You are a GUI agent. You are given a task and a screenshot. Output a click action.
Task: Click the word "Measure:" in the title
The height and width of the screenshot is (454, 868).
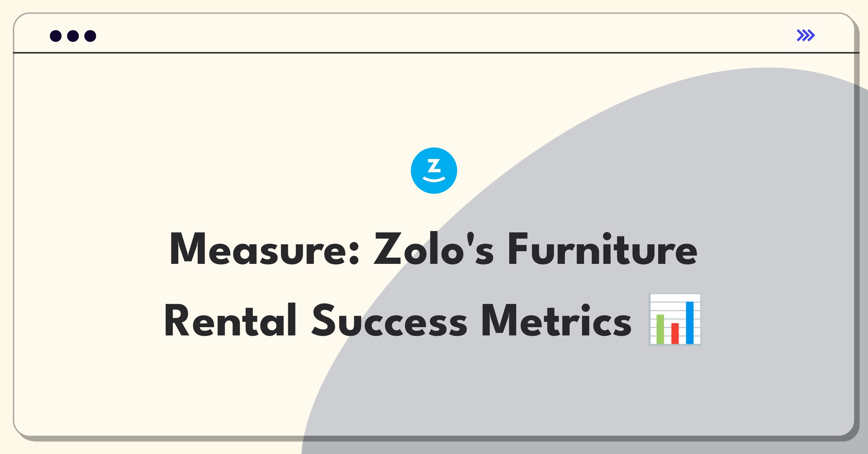[x=265, y=249]
